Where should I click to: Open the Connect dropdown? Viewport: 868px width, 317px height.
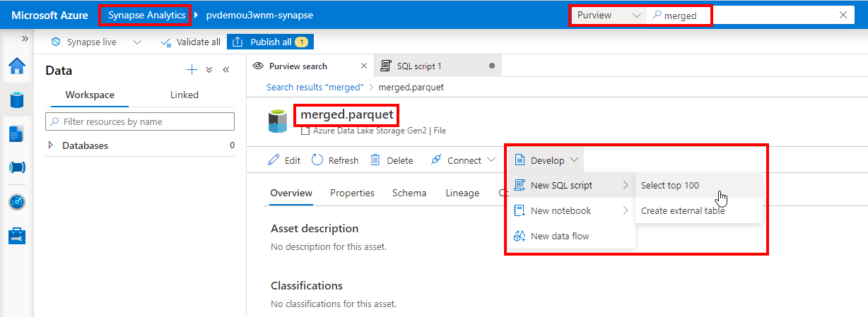[x=463, y=160]
